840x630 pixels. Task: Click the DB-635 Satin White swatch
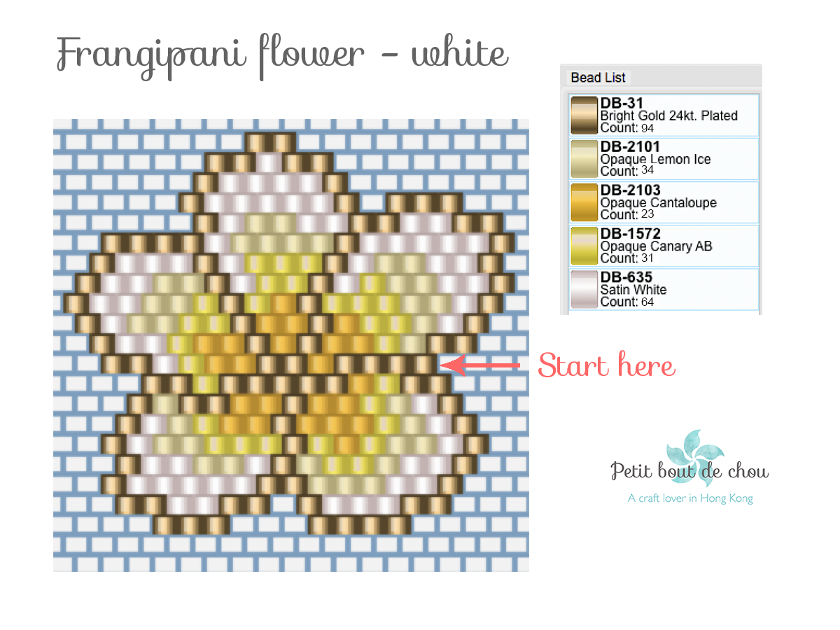(584, 289)
